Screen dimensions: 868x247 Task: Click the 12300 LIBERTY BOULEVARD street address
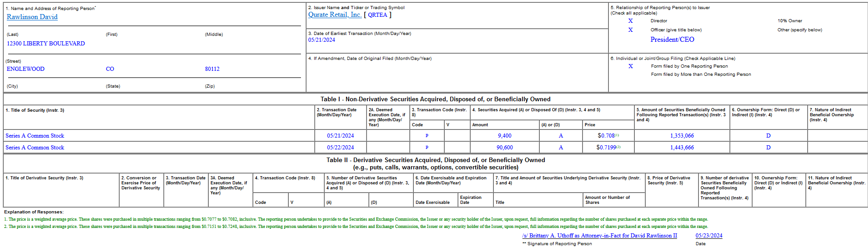tap(45, 44)
